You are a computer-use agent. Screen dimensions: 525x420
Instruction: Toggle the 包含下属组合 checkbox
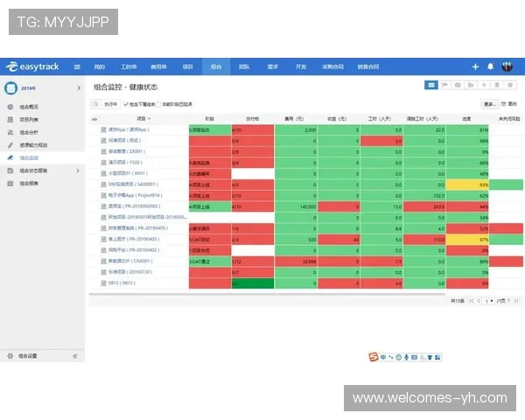[123, 103]
